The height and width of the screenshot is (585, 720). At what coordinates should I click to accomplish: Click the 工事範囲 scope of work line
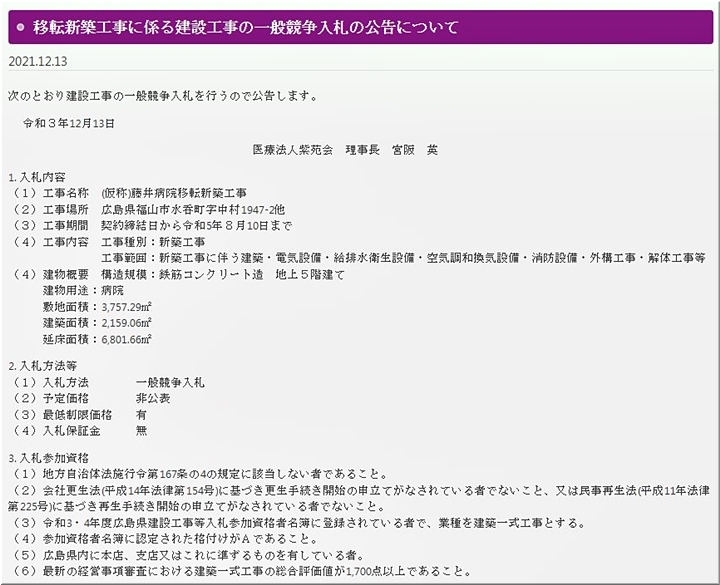(x=400, y=258)
